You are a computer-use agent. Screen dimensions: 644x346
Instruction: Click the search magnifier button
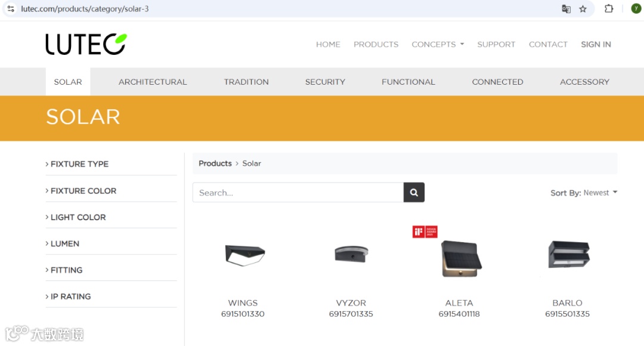[414, 192]
